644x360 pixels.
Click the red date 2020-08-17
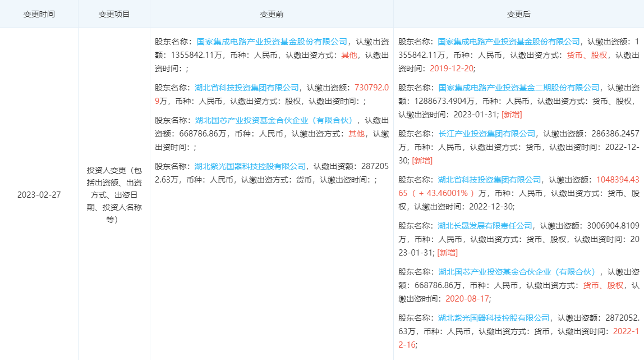(x=467, y=298)
